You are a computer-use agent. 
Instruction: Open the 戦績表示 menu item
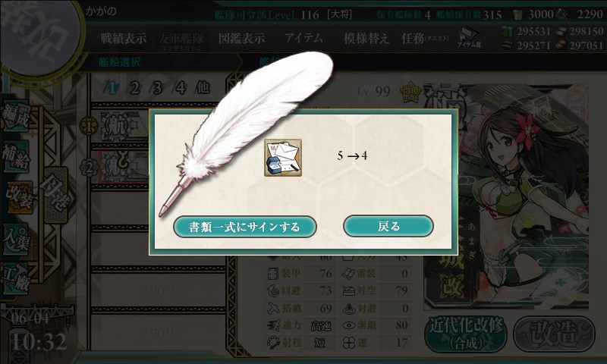124,38
